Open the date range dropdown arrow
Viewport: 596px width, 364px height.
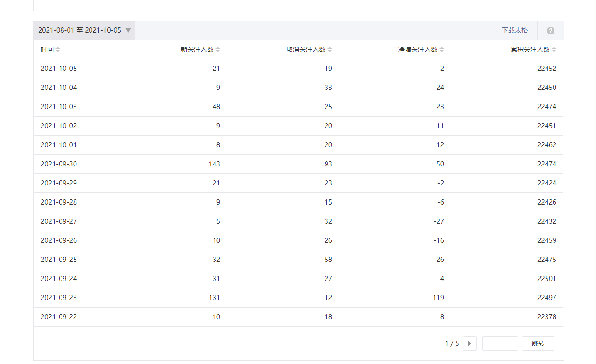[x=128, y=30]
